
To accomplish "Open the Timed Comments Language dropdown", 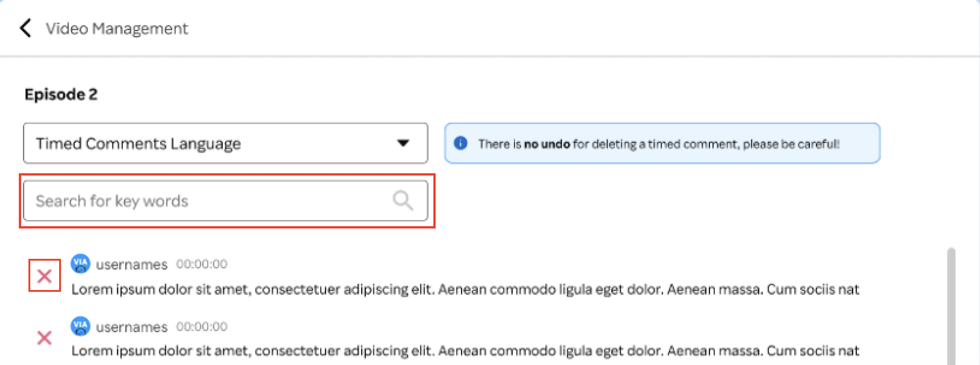I will tap(225, 143).
